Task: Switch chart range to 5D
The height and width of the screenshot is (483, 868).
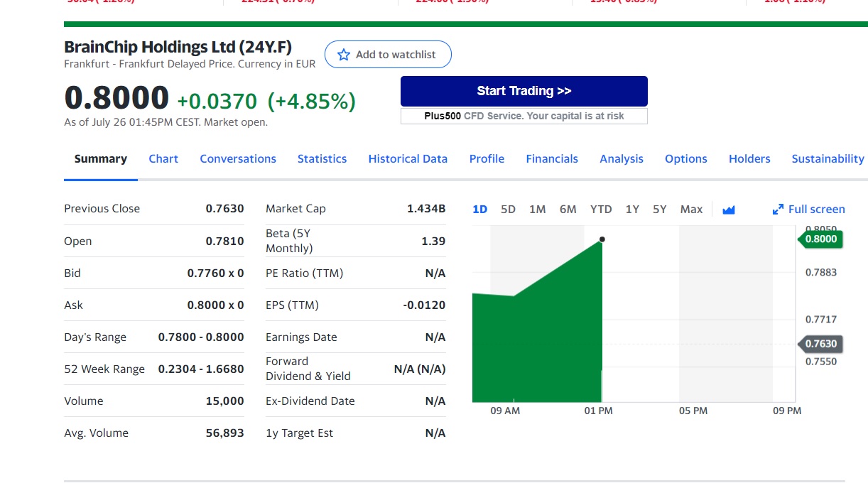Action: [508, 210]
